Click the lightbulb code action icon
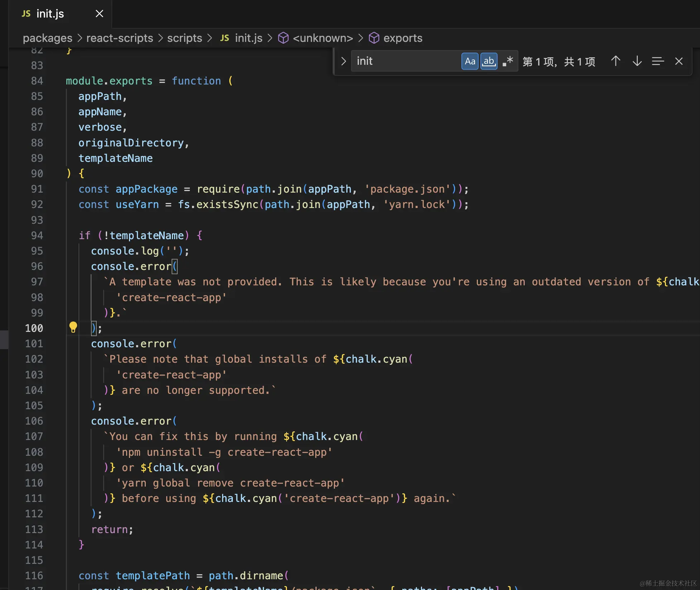700x590 pixels. pyautogui.click(x=73, y=327)
